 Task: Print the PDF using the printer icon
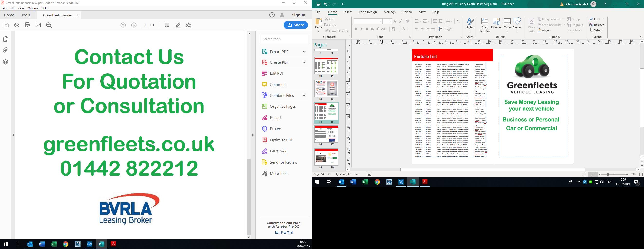[x=27, y=25]
